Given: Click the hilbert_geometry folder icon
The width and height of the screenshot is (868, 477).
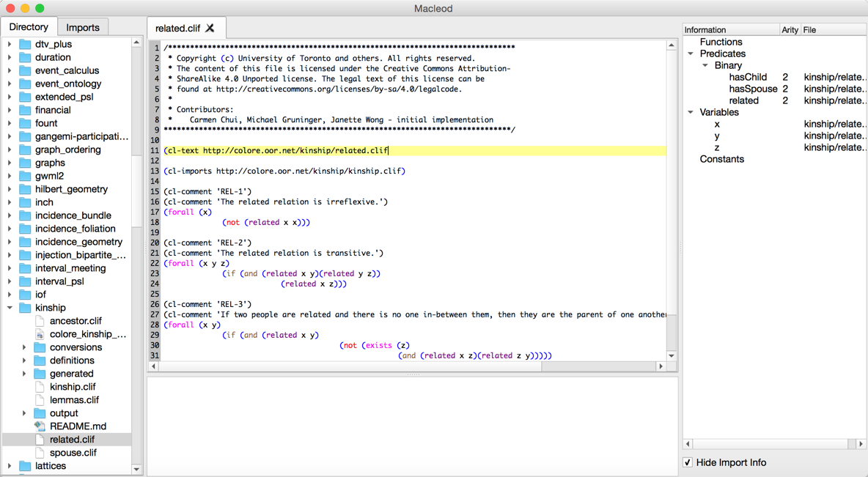Looking at the screenshot, I should (25, 189).
